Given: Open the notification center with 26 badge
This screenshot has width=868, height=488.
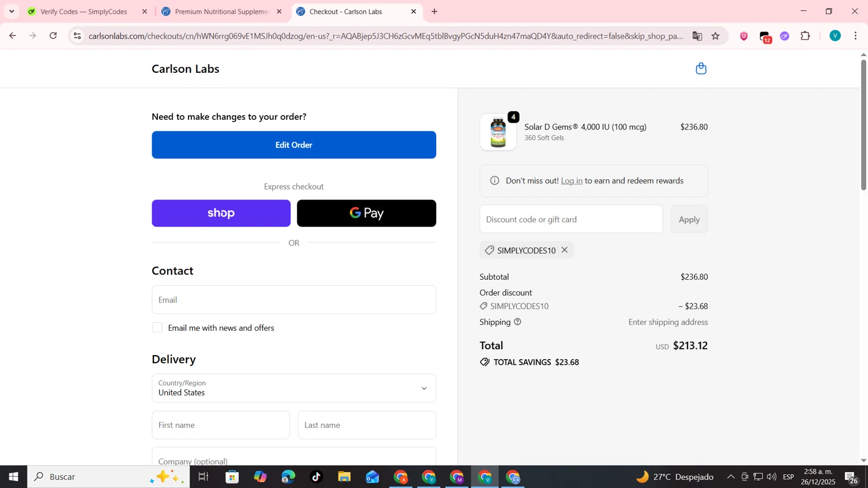Looking at the screenshot, I should click(x=851, y=478).
